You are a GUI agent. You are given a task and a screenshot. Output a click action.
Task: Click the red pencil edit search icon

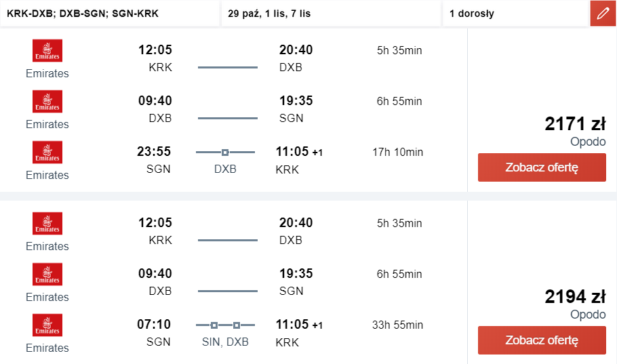(603, 14)
